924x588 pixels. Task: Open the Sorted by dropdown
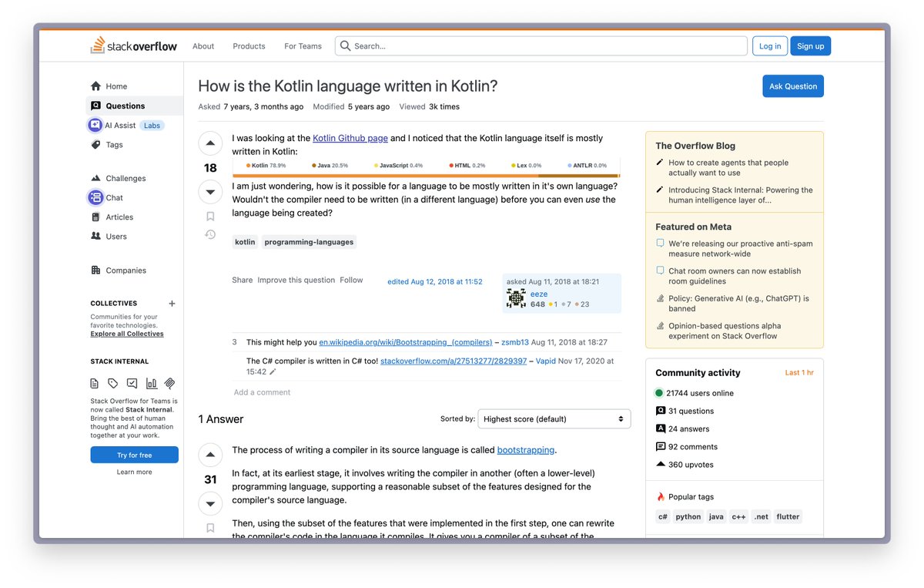[554, 419]
